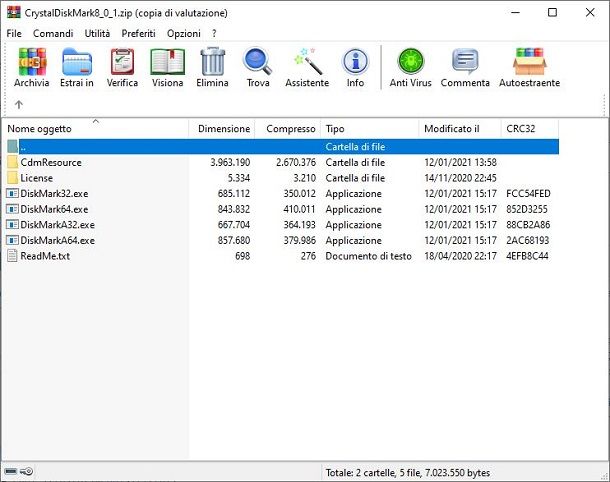Screen dimensions: 610x482
Task: Click the CRC32 value FCC54FED
Action: pos(528,193)
